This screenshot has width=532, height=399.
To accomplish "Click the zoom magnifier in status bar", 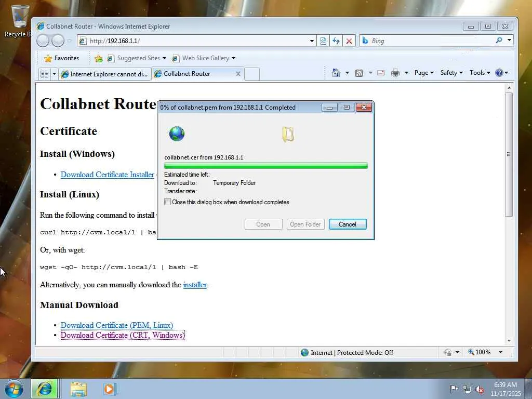I will (x=471, y=352).
